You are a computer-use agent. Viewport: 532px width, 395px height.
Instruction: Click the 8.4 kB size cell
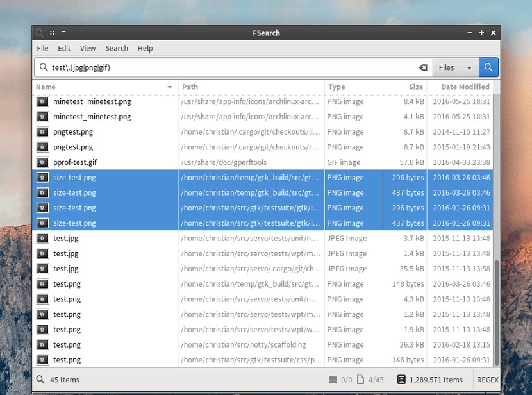click(x=413, y=101)
